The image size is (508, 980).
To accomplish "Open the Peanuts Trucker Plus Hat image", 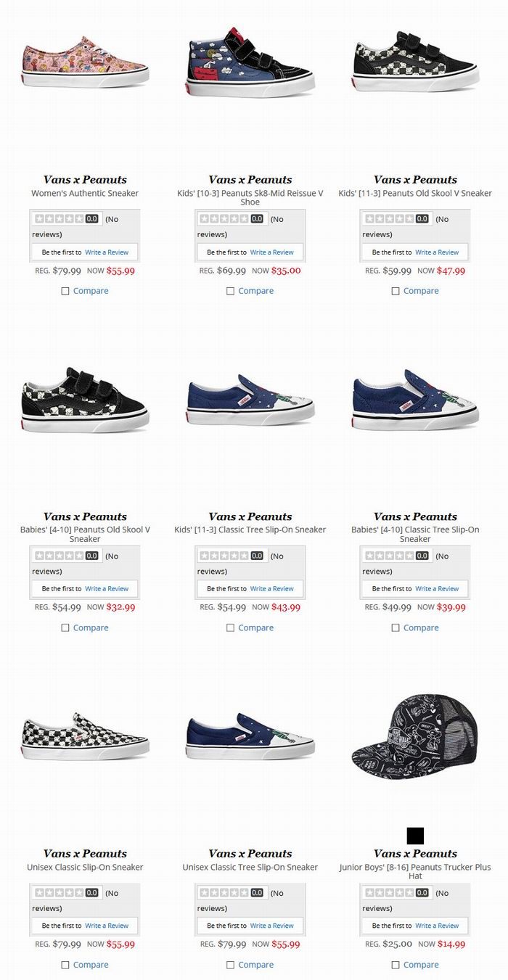I will (x=415, y=736).
